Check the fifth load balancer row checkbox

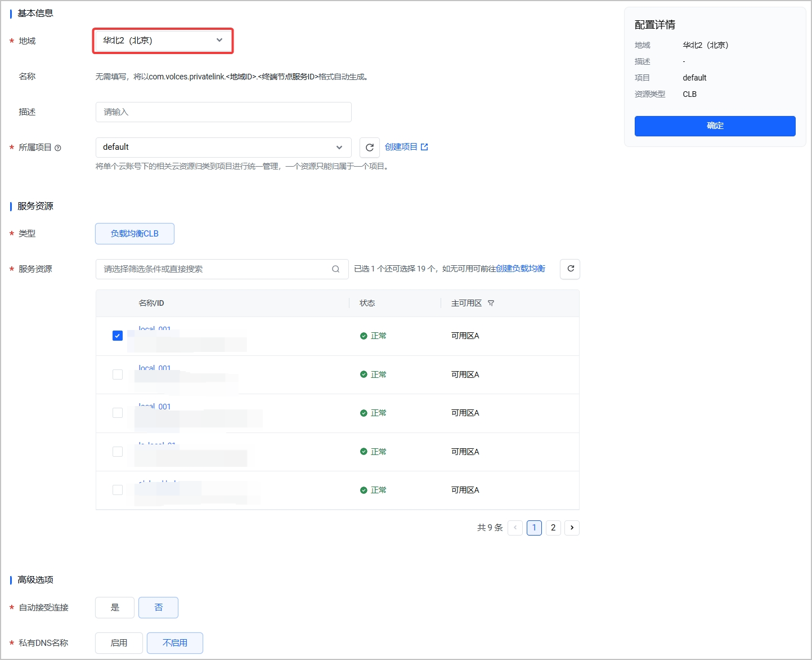pos(118,490)
